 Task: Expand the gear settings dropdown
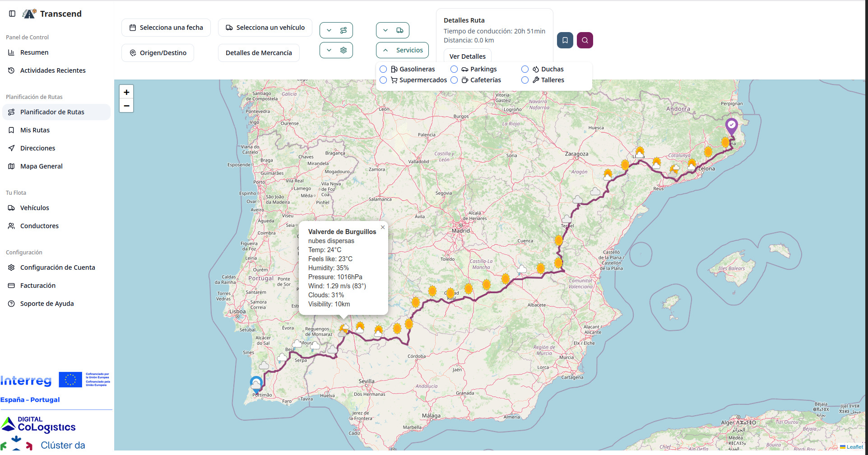[x=336, y=50]
